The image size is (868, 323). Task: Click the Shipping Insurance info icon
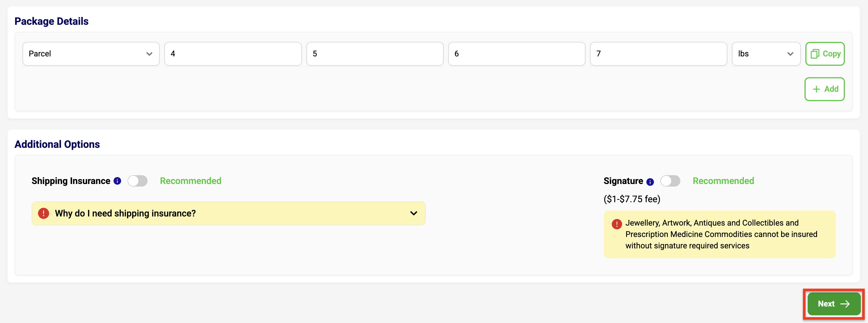click(117, 181)
